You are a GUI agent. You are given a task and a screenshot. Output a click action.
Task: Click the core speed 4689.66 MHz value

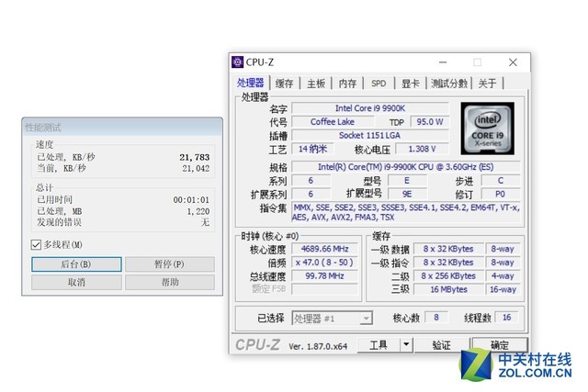pyautogui.click(x=324, y=249)
